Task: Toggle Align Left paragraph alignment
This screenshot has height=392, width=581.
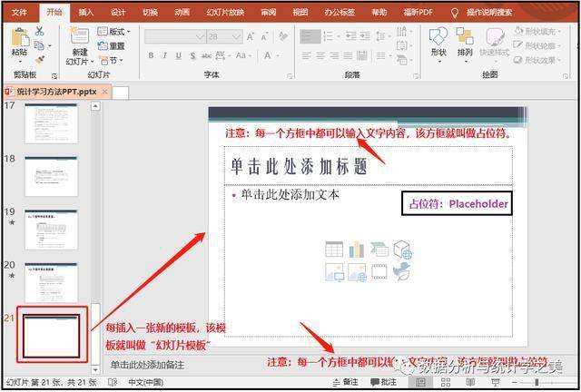Action: pos(307,56)
